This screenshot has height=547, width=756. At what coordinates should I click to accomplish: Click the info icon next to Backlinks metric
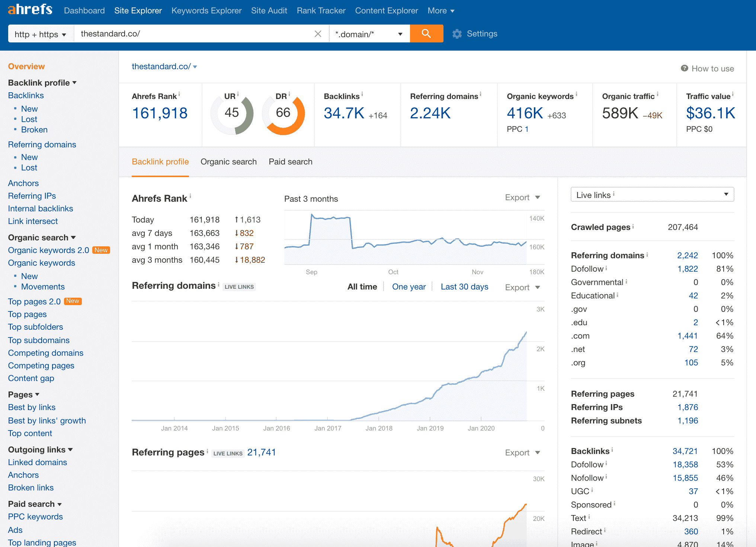362,95
